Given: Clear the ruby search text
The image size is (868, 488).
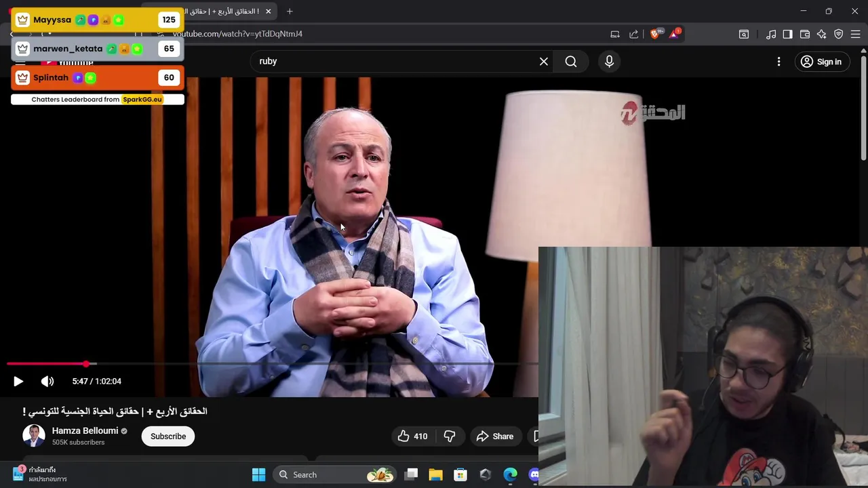Looking at the screenshot, I should [x=544, y=62].
